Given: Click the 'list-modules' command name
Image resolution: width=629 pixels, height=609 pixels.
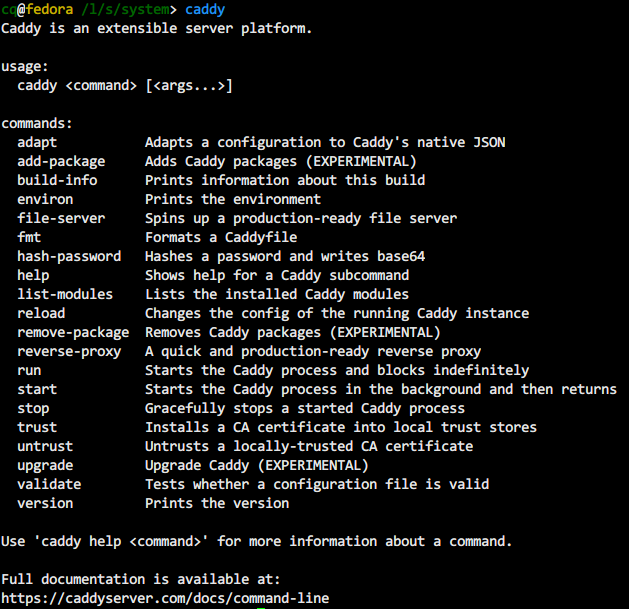Looking at the screenshot, I should pyautogui.click(x=65, y=294).
